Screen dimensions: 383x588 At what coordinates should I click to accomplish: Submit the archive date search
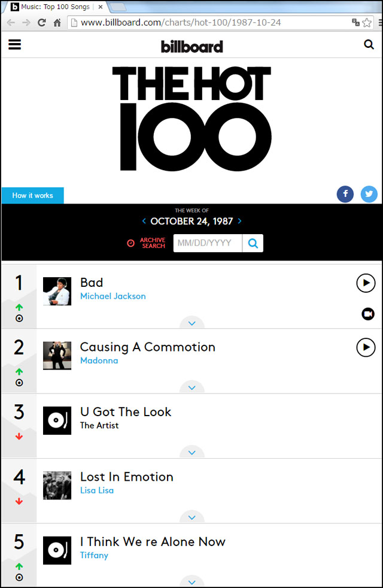point(253,243)
